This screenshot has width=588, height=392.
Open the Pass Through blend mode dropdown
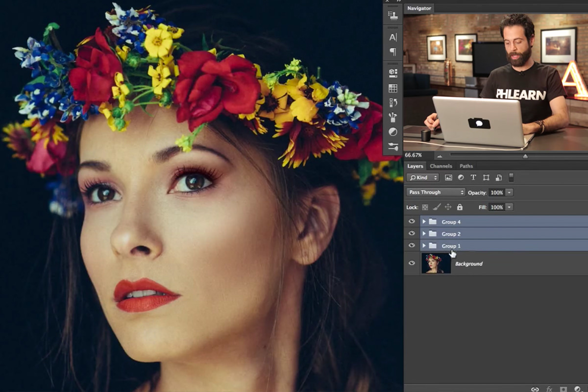click(x=435, y=192)
